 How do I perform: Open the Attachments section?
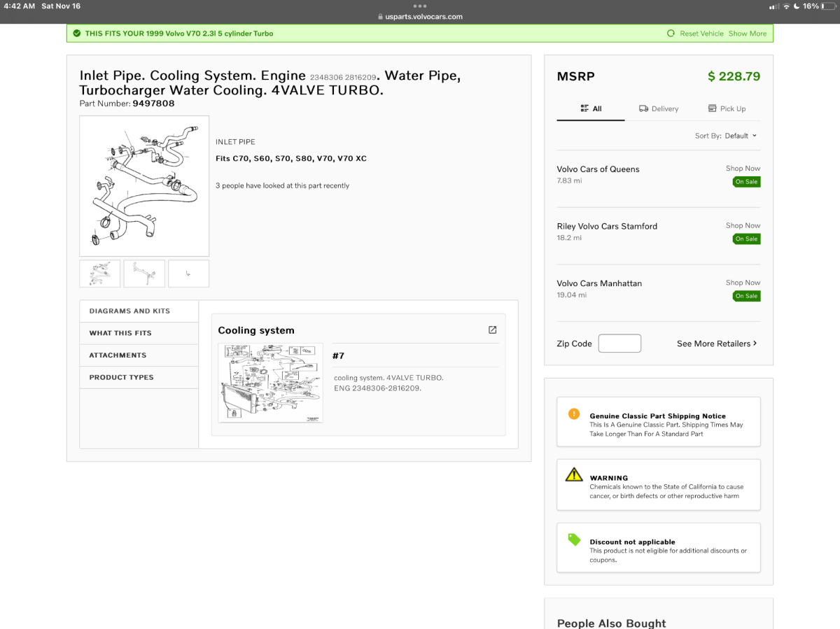point(118,355)
